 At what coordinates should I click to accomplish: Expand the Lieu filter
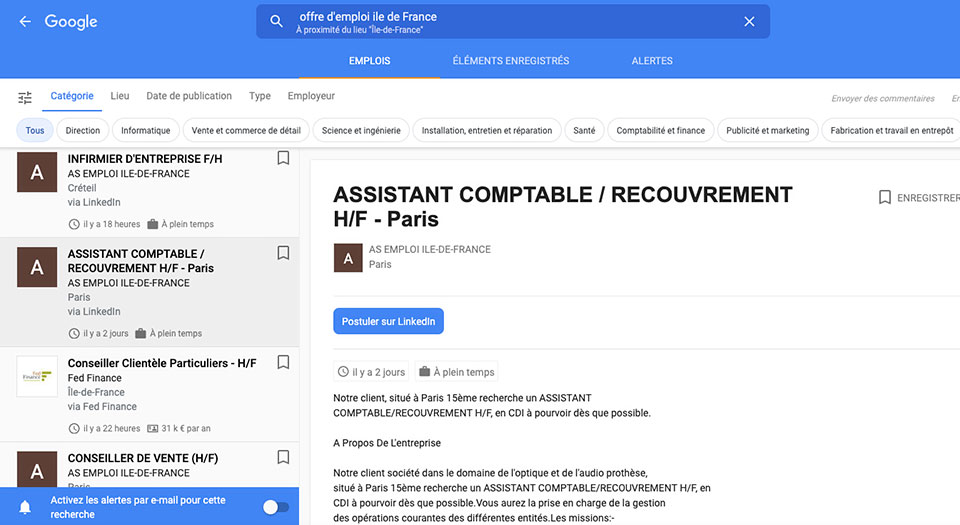(120, 96)
